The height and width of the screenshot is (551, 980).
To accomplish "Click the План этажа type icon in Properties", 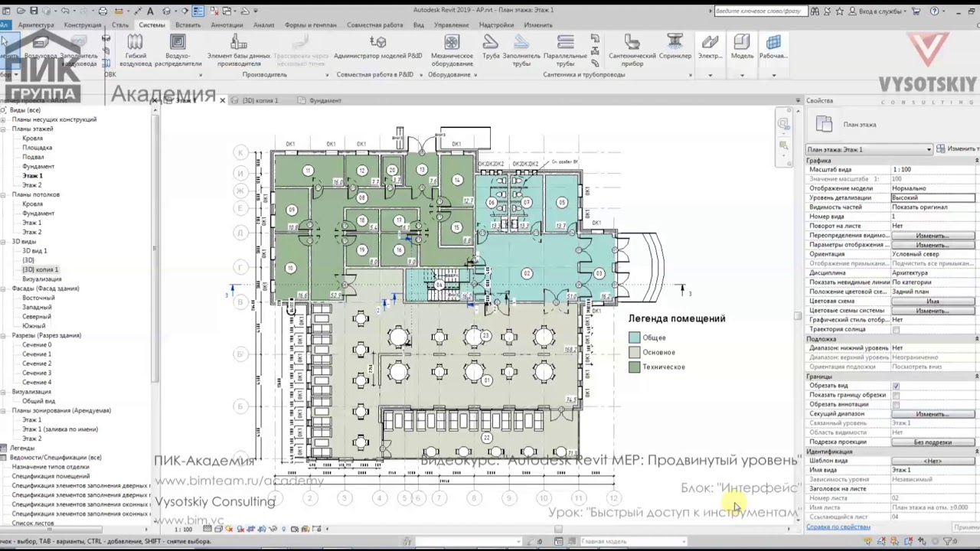I will (x=824, y=124).
